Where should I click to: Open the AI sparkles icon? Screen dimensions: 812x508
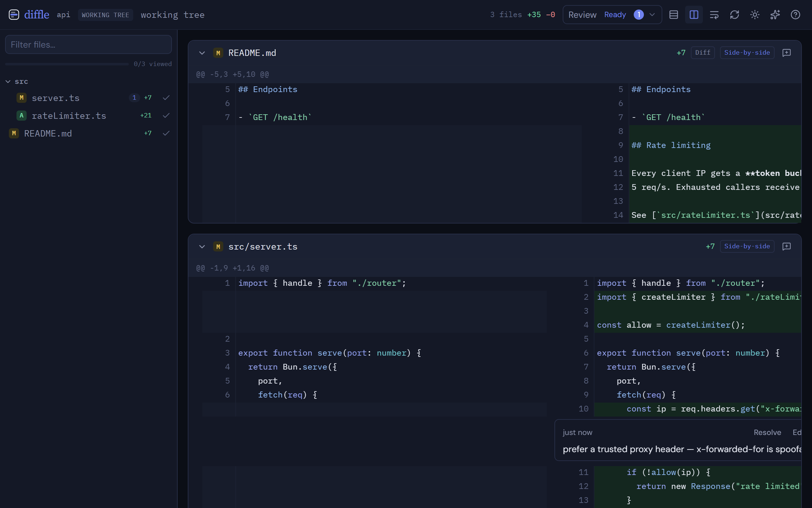[x=775, y=15]
